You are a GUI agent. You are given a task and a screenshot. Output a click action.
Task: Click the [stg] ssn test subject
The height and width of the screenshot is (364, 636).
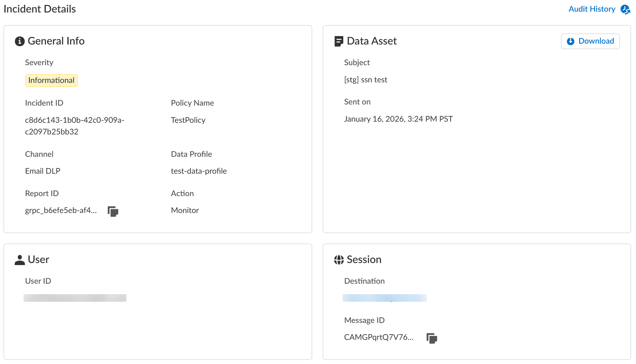365,79
